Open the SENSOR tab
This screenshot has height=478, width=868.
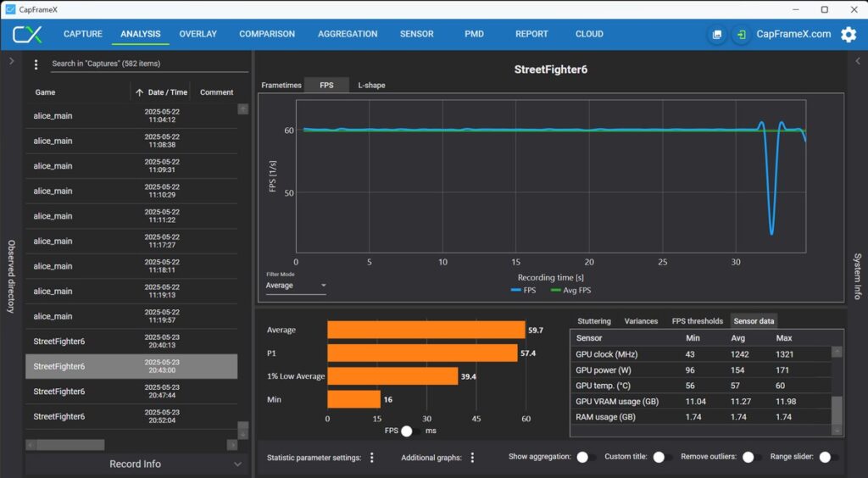click(417, 34)
